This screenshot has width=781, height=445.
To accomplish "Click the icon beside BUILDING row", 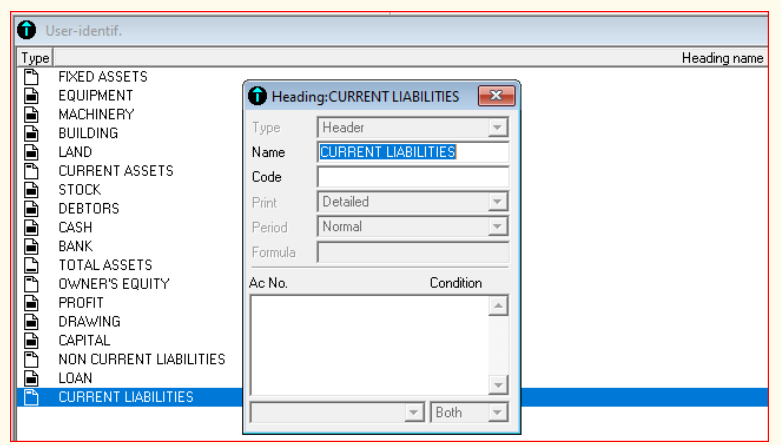I will [31, 134].
